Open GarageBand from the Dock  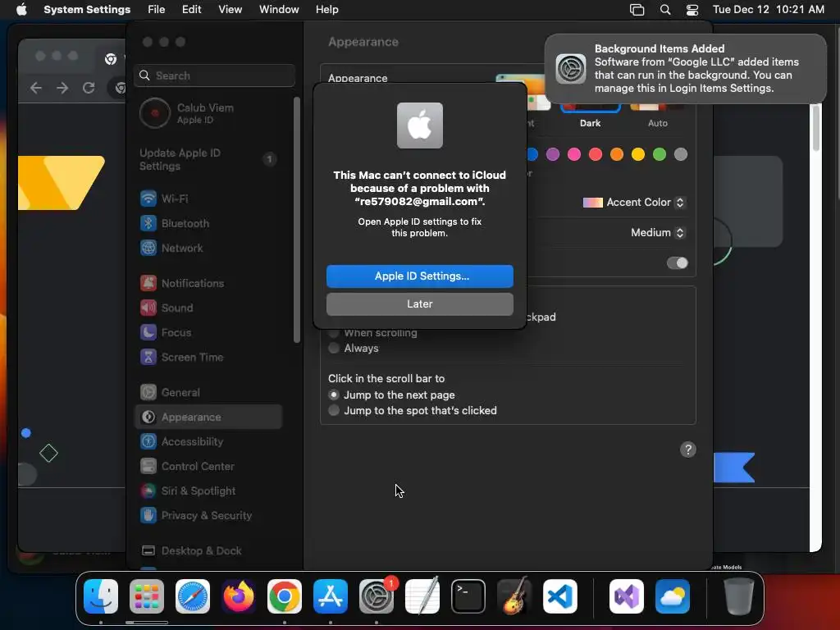(x=514, y=596)
